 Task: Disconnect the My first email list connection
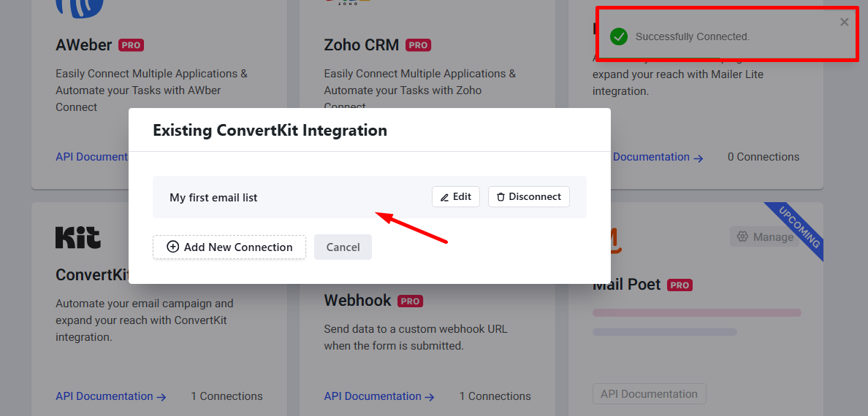[528, 197]
